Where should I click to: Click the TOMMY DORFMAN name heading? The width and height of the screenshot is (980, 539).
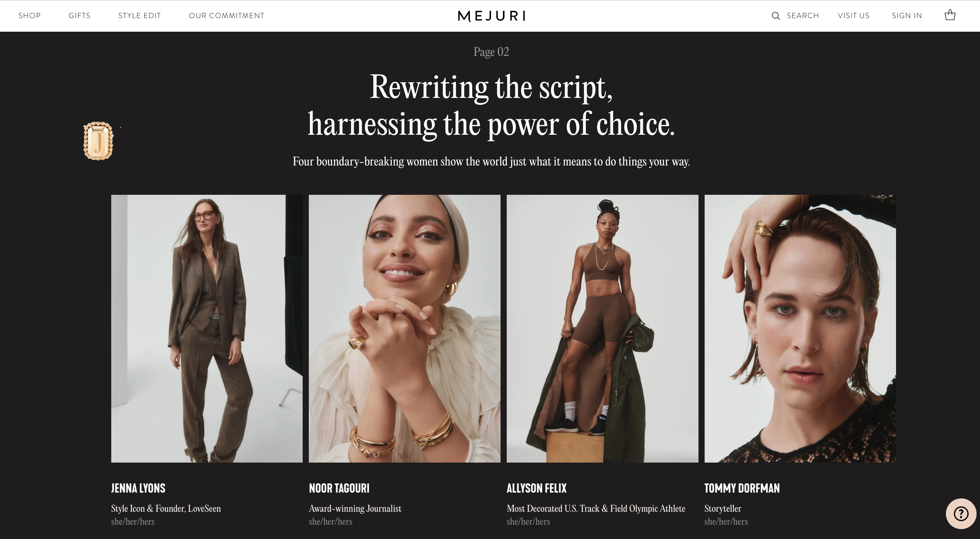742,488
